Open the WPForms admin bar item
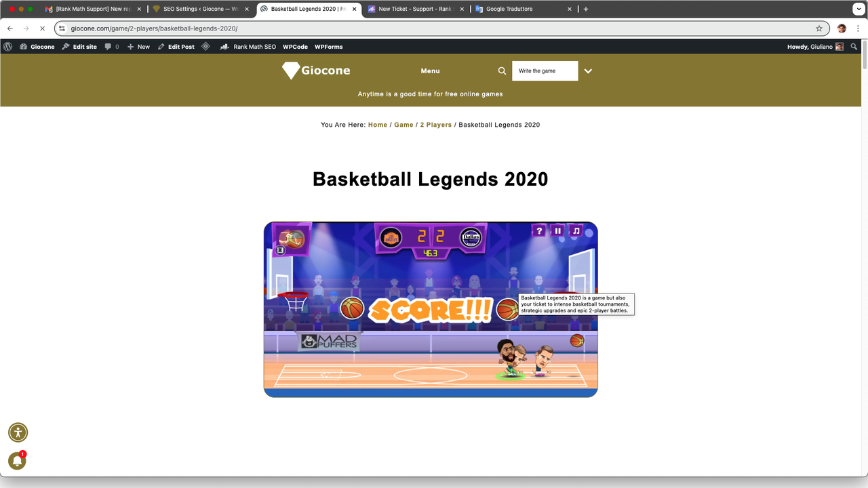 tap(329, 47)
